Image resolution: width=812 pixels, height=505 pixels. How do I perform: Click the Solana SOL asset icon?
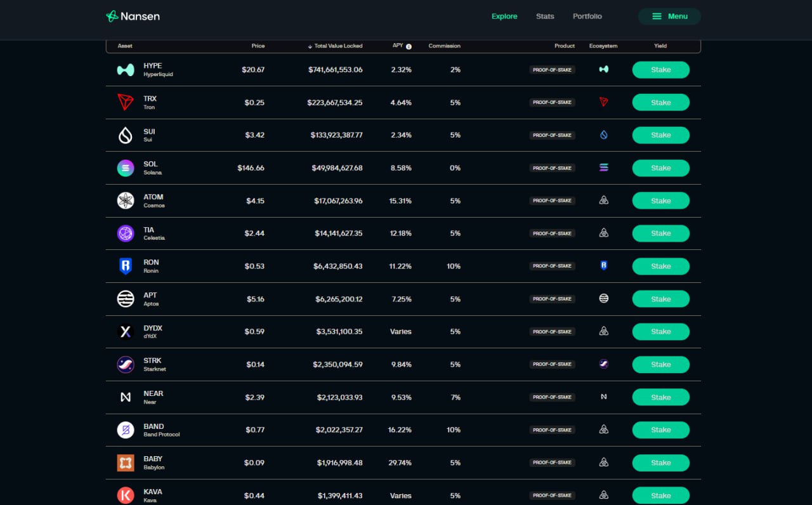[126, 168]
